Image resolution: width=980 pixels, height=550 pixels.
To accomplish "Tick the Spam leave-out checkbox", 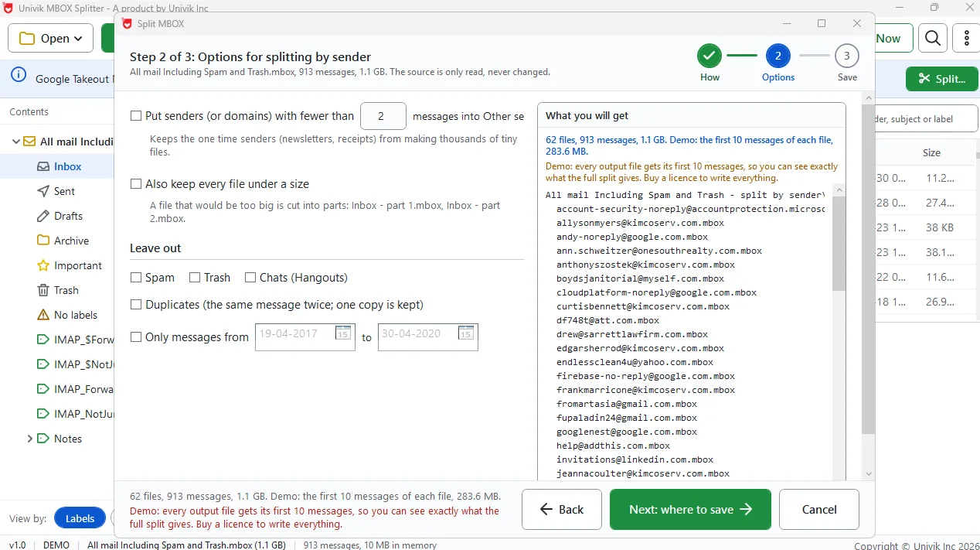I will (x=136, y=278).
